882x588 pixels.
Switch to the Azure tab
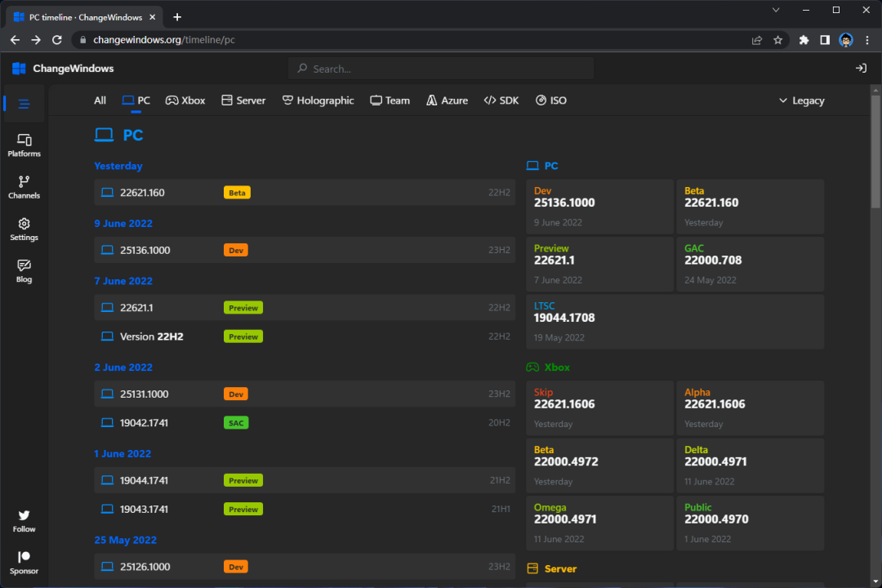pos(448,100)
